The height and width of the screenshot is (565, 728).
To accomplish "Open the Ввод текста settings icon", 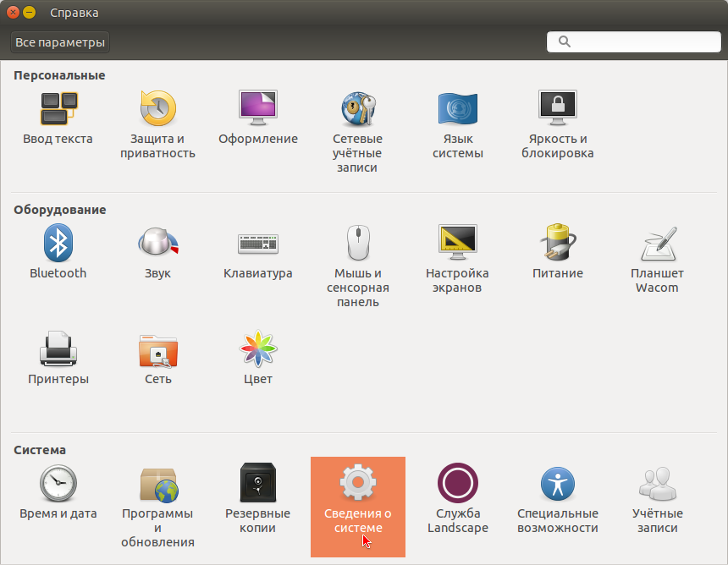I will click(x=58, y=118).
